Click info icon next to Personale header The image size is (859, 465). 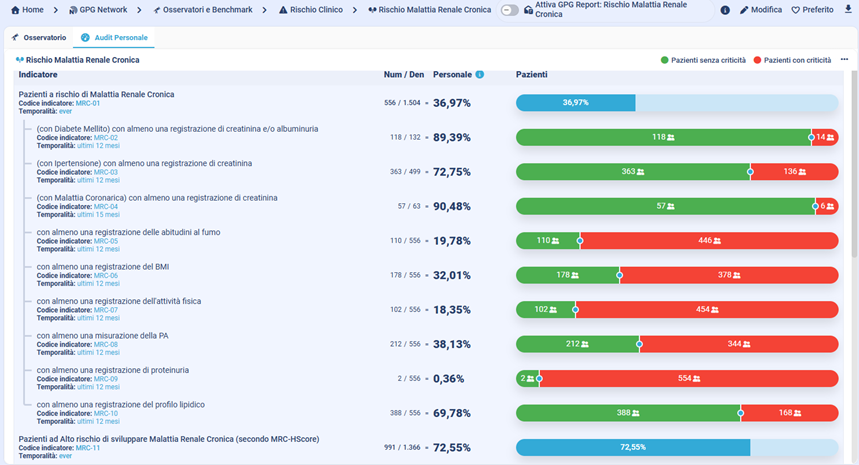click(x=480, y=75)
